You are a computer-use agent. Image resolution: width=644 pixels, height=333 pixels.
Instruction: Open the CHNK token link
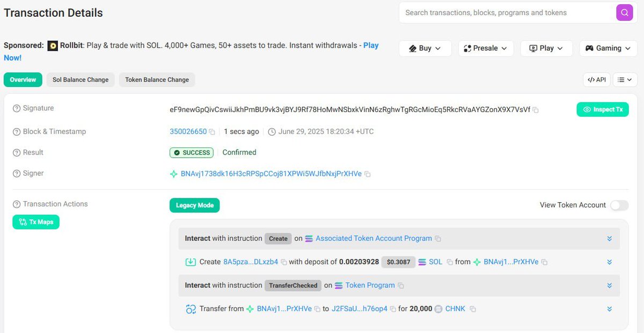(456, 309)
